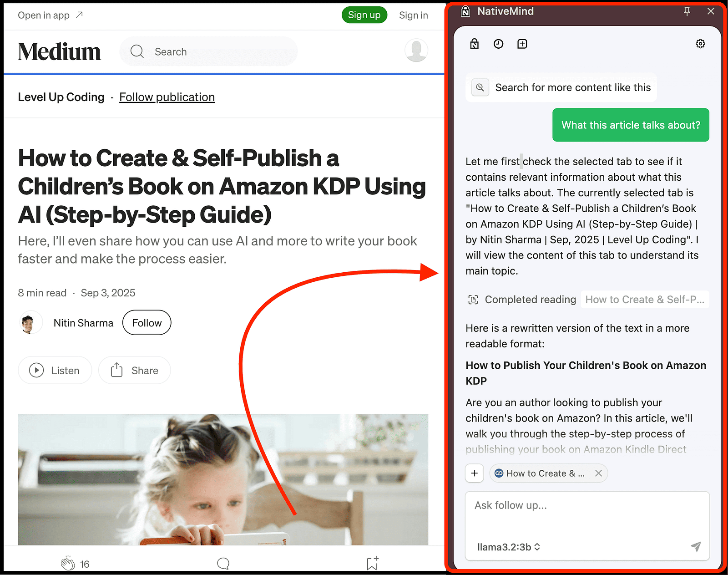The image size is (728, 575).
Task: Click the Medium search magnifier icon
Action: pos(137,51)
